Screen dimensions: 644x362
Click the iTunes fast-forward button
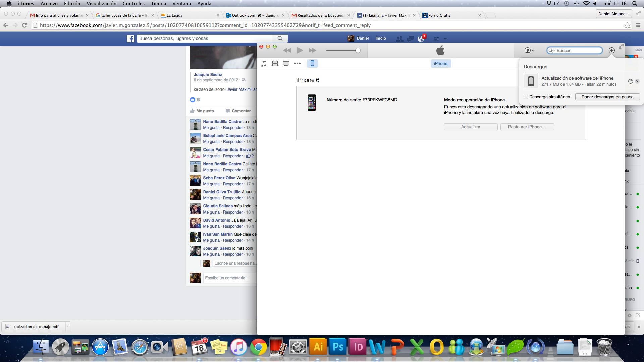coord(312,50)
